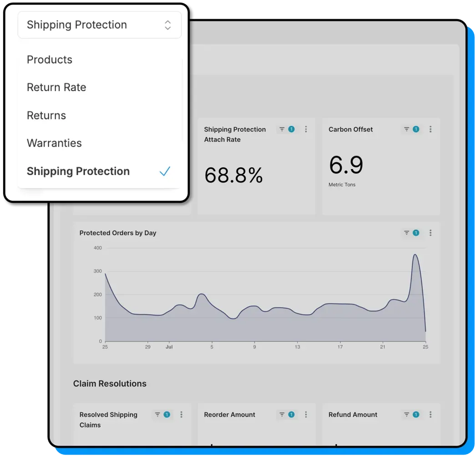Select the checked Shipping Protection option
The width and height of the screenshot is (476, 456).
tap(78, 171)
